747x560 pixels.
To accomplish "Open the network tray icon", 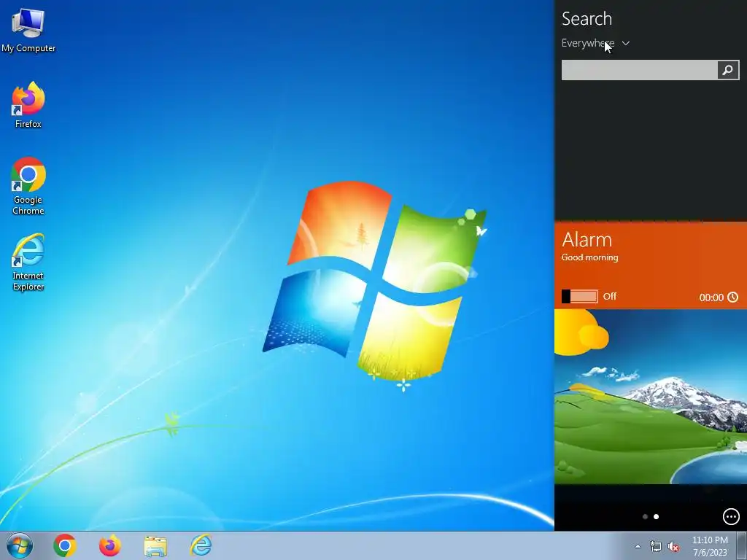I will pyautogui.click(x=656, y=547).
